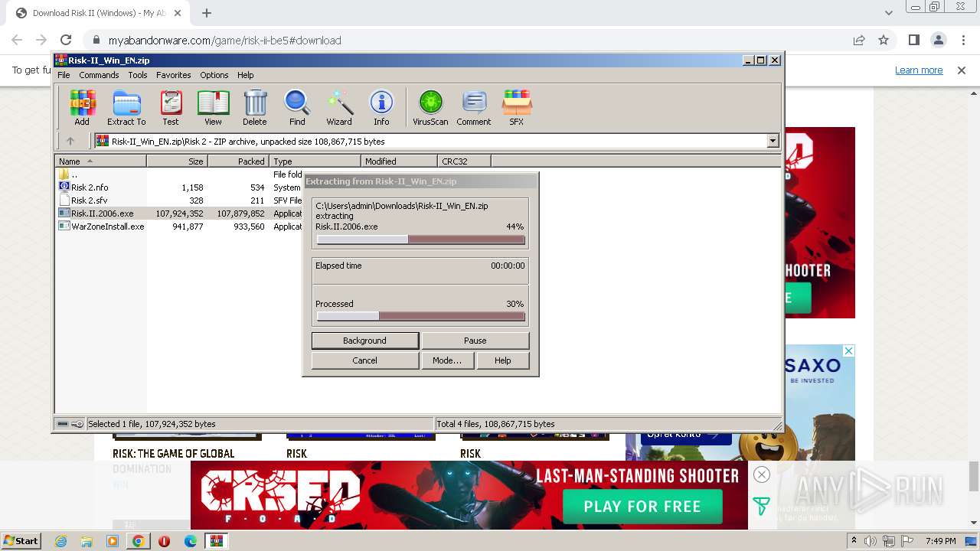
Task: Click the Mode... button
Action: click(x=446, y=360)
